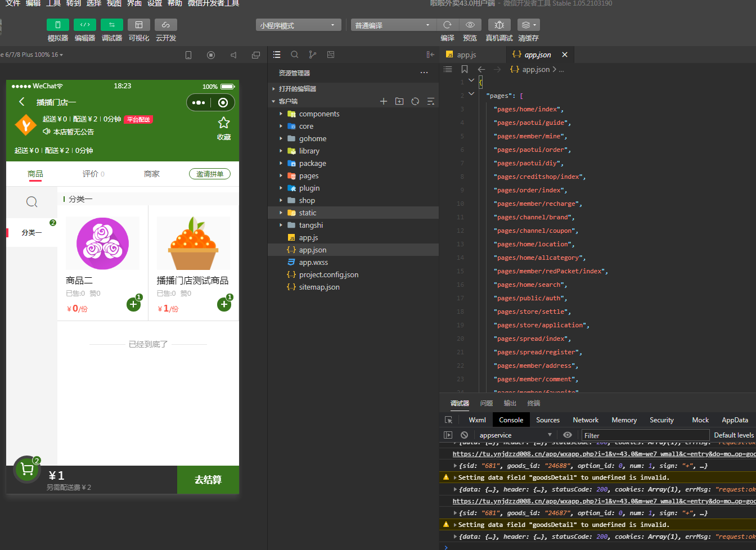Screen dimensions: 756x550
Task: Toggle the code editor panel button
Action: [x=85, y=25]
